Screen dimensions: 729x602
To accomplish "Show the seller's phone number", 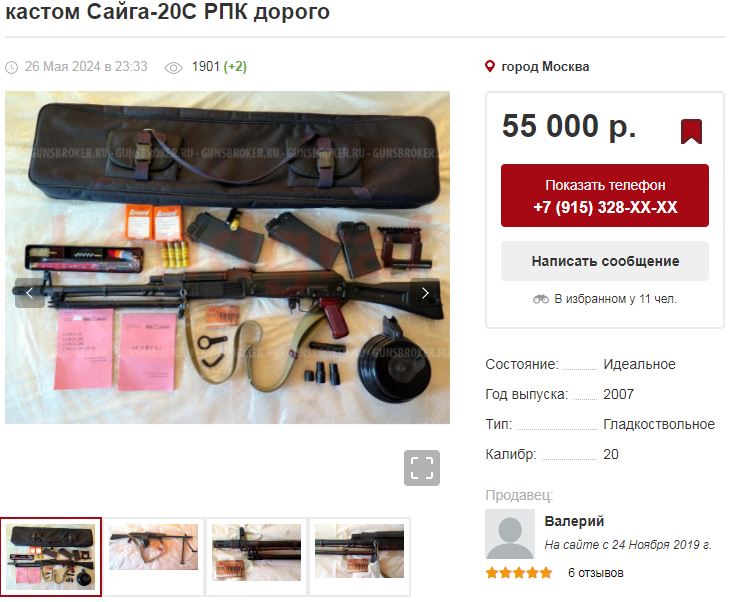I will 605,196.
